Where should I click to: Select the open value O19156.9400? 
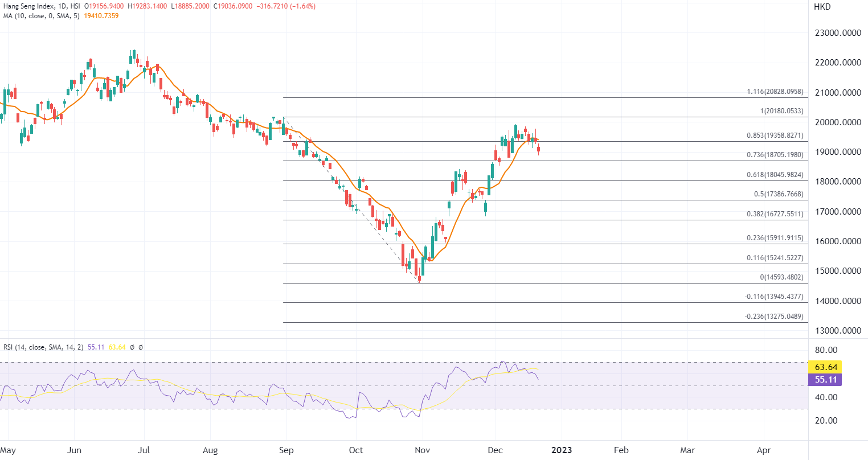coord(104,6)
